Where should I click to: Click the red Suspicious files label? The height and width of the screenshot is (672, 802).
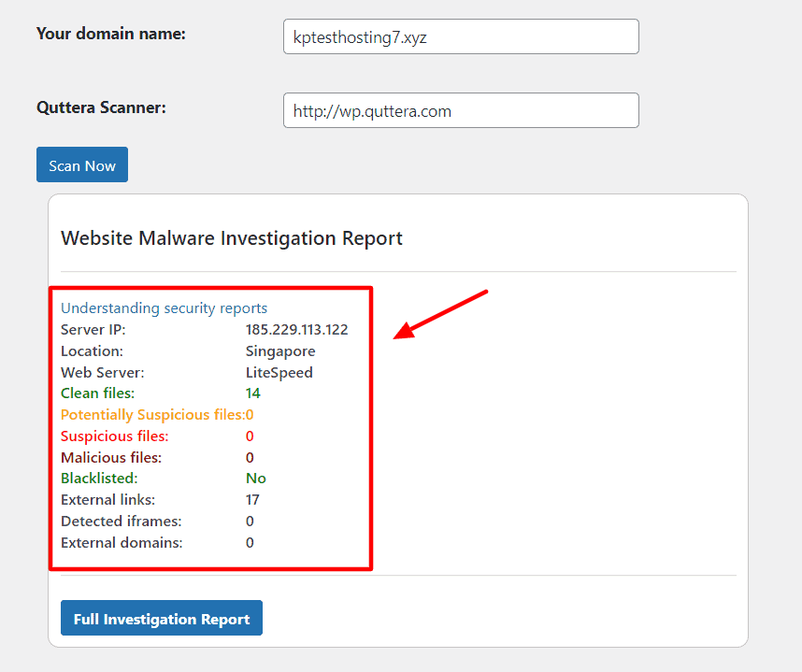click(115, 436)
